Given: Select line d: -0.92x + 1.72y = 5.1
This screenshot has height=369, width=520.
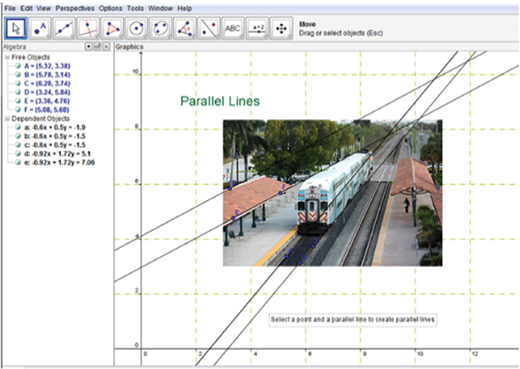Looking at the screenshot, I should [57, 154].
